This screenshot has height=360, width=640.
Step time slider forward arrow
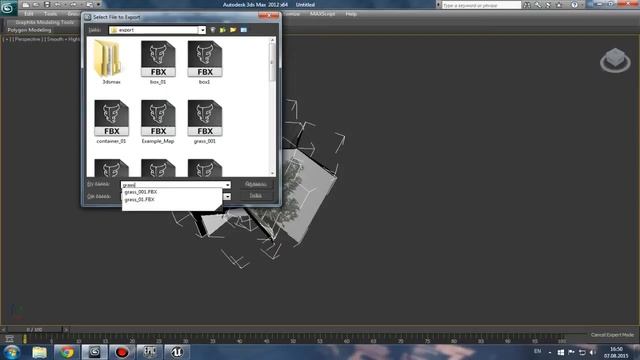66,329
